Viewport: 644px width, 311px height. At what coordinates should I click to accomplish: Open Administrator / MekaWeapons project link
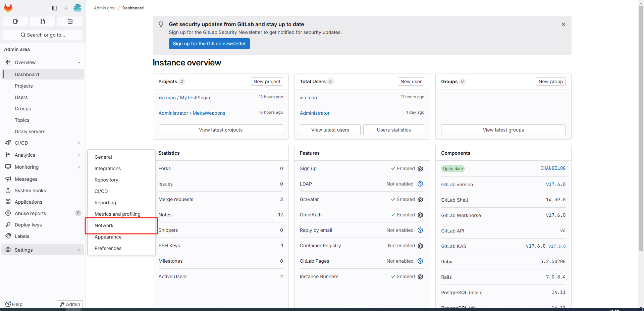pyautogui.click(x=192, y=113)
